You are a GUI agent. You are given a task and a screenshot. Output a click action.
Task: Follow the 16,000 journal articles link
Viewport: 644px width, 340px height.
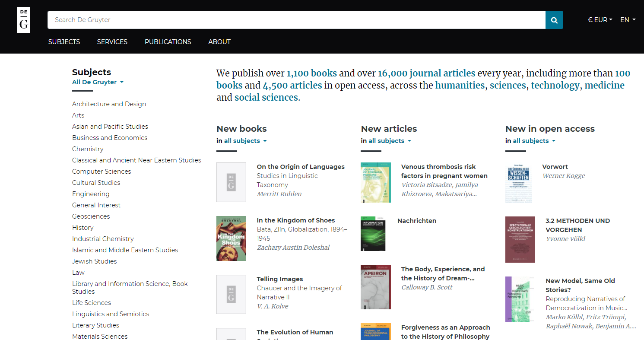coord(426,73)
